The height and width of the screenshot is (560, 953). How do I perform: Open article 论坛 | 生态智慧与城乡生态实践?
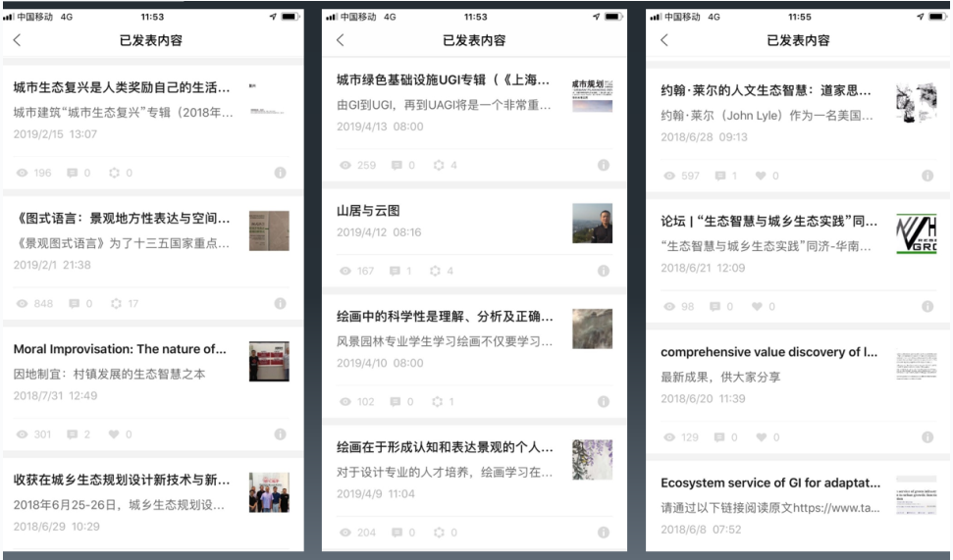(x=768, y=221)
